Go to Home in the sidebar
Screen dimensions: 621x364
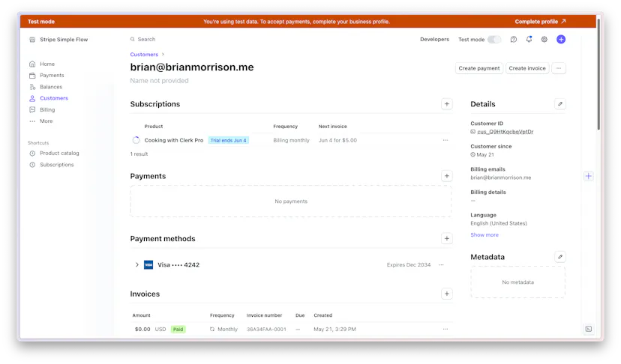coord(47,64)
